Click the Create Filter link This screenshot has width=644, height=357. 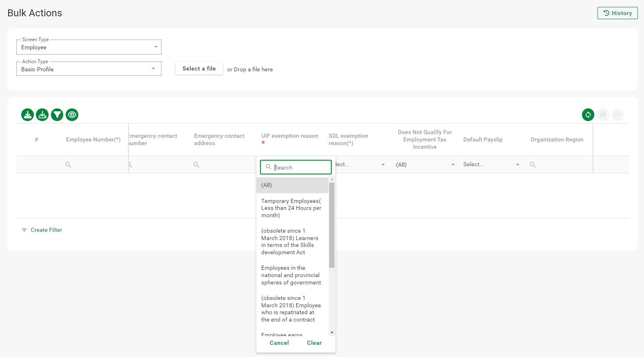coord(46,230)
